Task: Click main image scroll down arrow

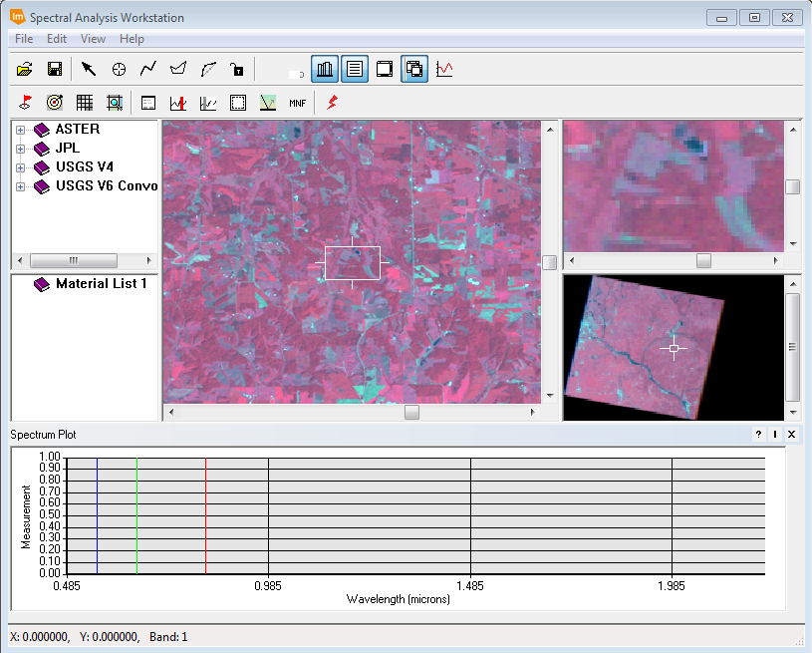Action: (550, 396)
